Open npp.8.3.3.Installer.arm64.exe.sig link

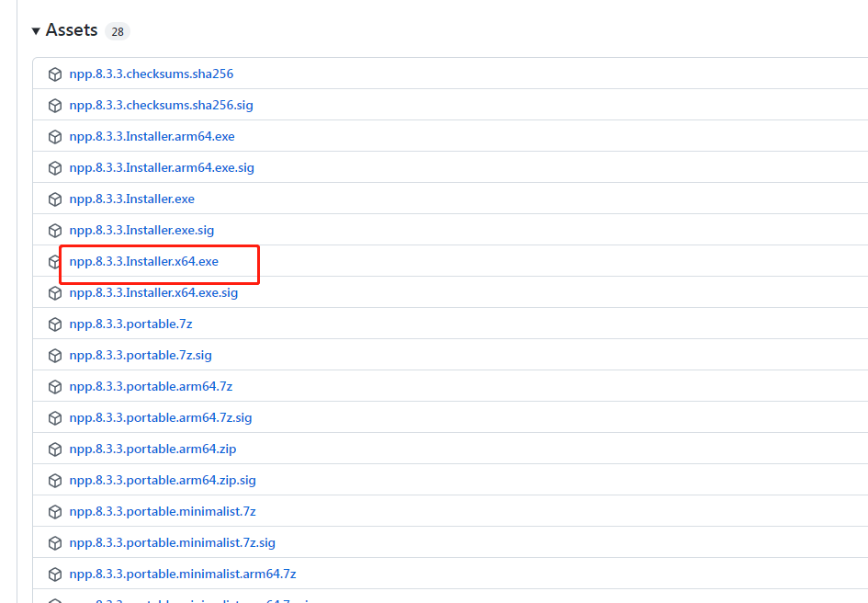click(162, 168)
